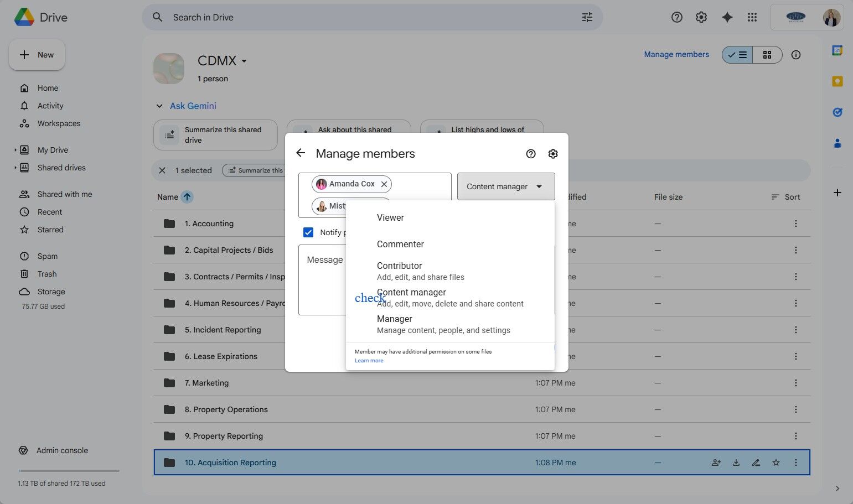Image resolution: width=853 pixels, height=504 pixels.
Task: Click the Message text field
Action: [x=322, y=282]
